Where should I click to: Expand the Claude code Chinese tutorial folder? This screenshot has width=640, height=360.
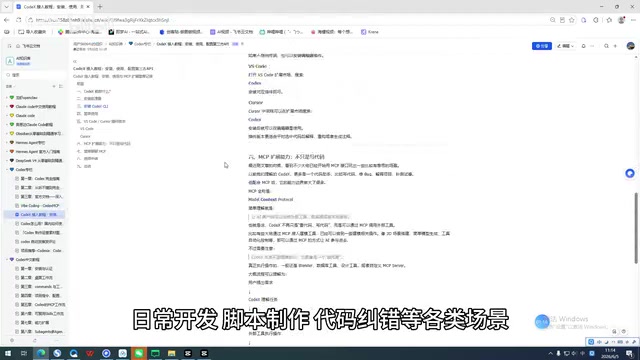[x=7, y=107]
